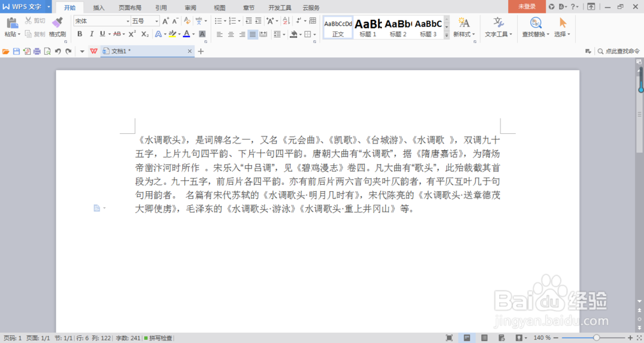644x343 pixels.
Task: Apply the 标题 1 style
Action: (368, 28)
